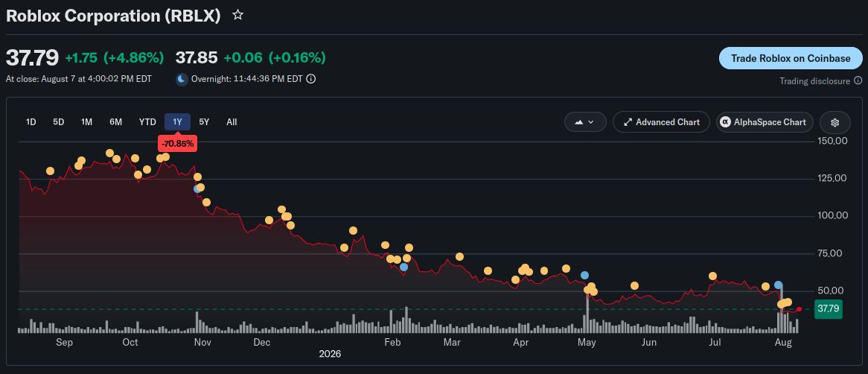
Task: Click the -70.85% performance badge
Action: [x=177, y=144]
